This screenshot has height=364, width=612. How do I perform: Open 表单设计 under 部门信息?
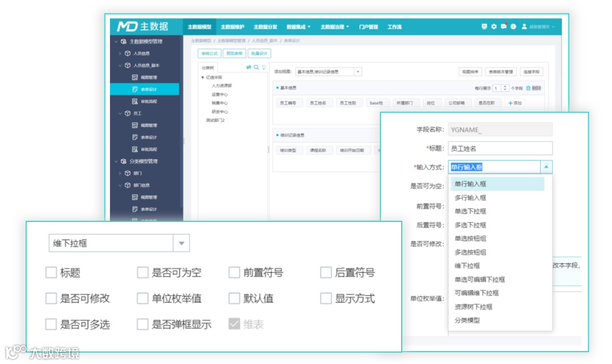(145, 209)
